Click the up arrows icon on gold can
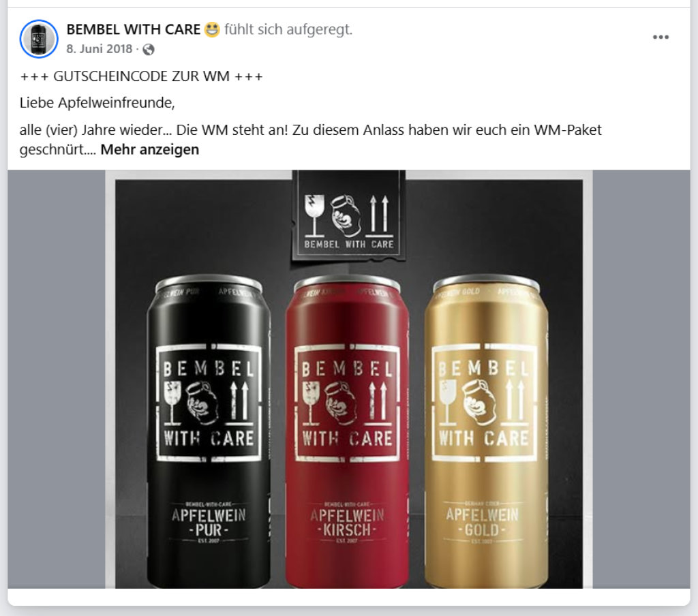The height and width of the screenshot is (616, 698). 514,401
